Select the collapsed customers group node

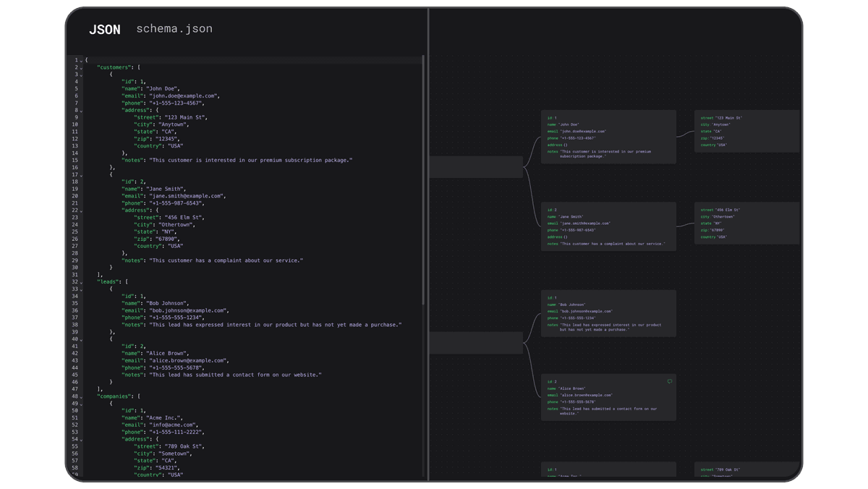(x=477, y=166)
